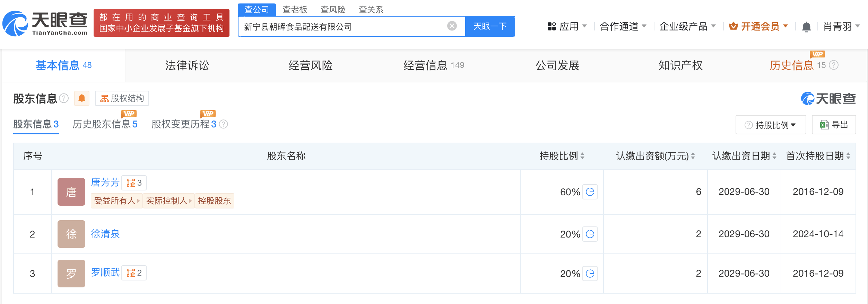Screen dimensions: 868x304
Task: Open pie chart for 罗顺武 20% share
Action: pos(590,274)
